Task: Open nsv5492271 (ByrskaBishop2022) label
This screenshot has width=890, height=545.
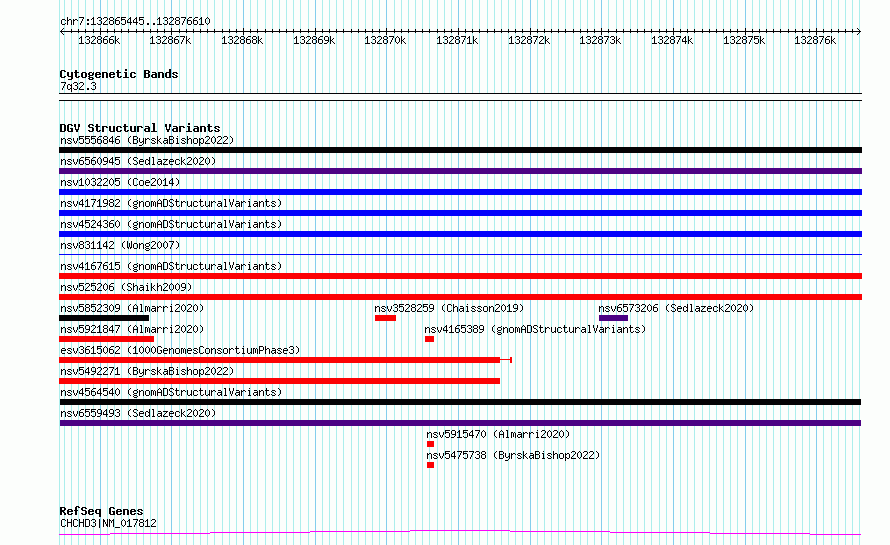Action: pyautogui.click(x=147, y=371)
